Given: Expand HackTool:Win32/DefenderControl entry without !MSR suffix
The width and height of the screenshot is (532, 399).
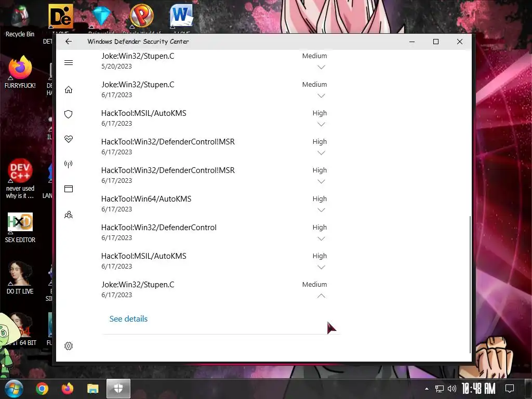Looking at the screenshot, I should tap(321, 238).
